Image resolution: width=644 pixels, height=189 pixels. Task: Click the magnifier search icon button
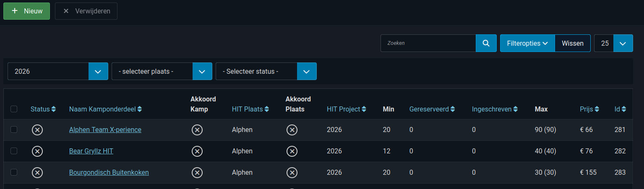pos(486,43)
